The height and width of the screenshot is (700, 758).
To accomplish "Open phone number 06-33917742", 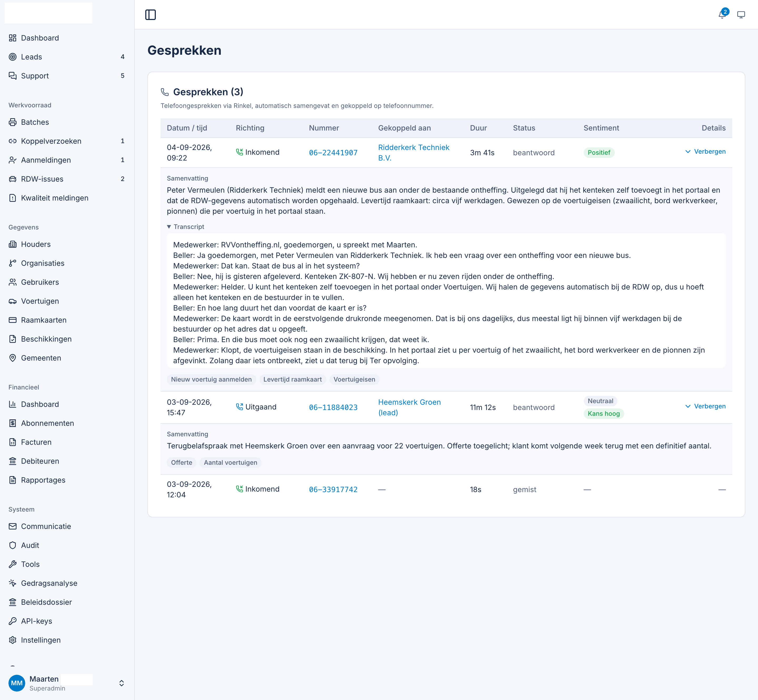I will [333, 489].
